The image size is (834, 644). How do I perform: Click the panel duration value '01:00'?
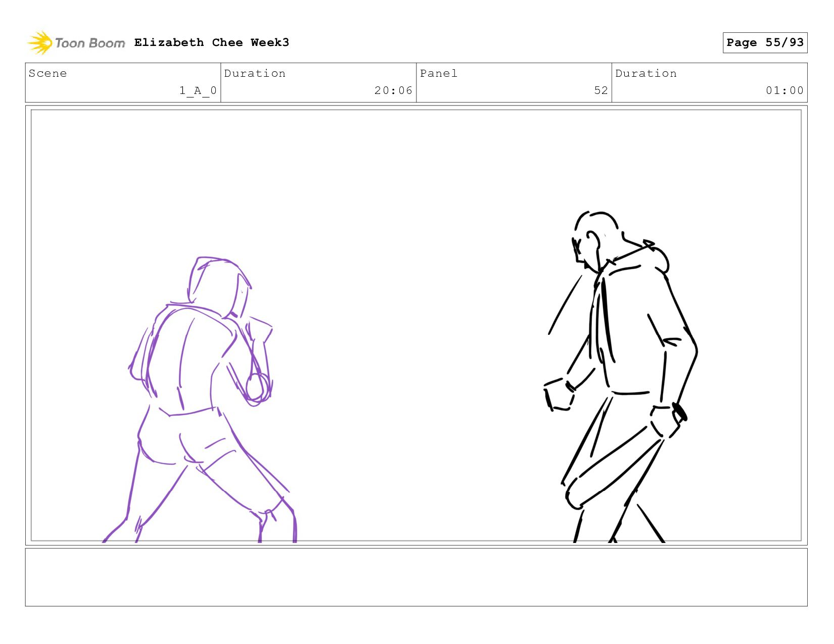(x=784, y=90)
